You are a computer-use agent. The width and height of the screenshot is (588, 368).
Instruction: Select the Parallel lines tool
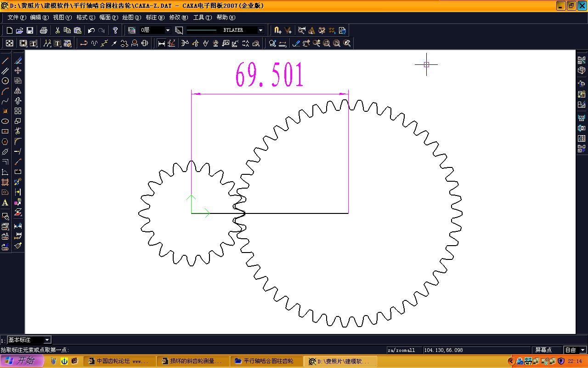coord(5,70)
